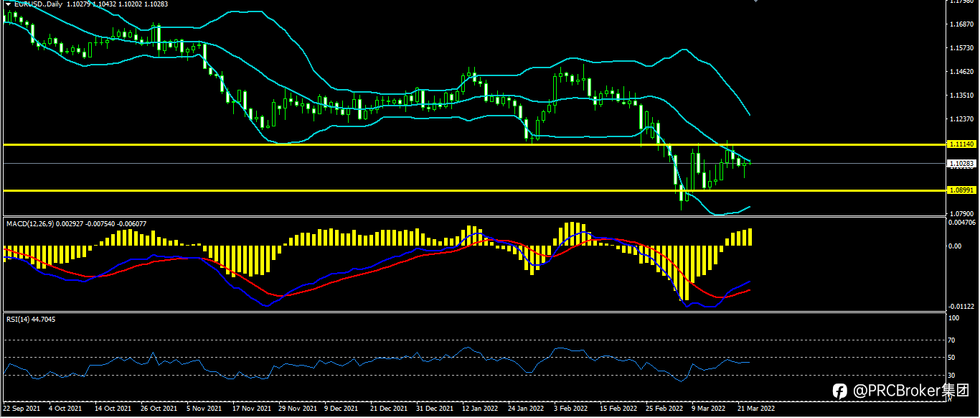
Task: Click the 14 Oct 2021 date label
Action: pyautogui.click(x=113, y=409)
